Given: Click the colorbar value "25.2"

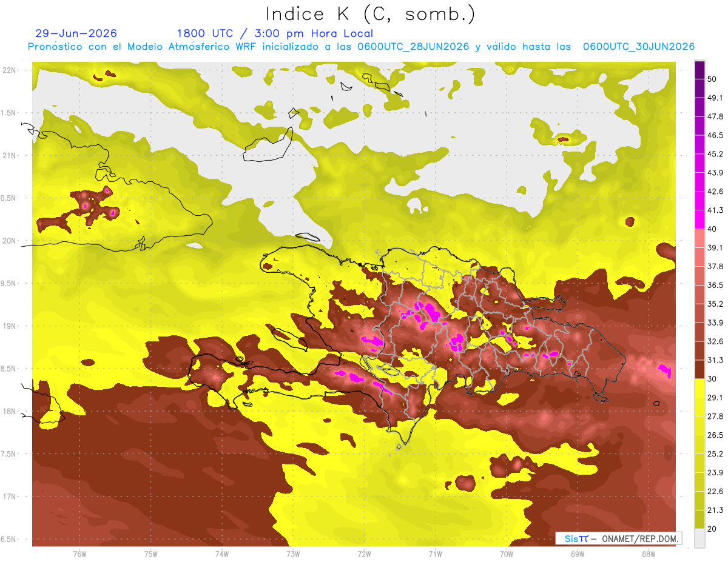Looking at the screenshot, I should coord(715,454).
